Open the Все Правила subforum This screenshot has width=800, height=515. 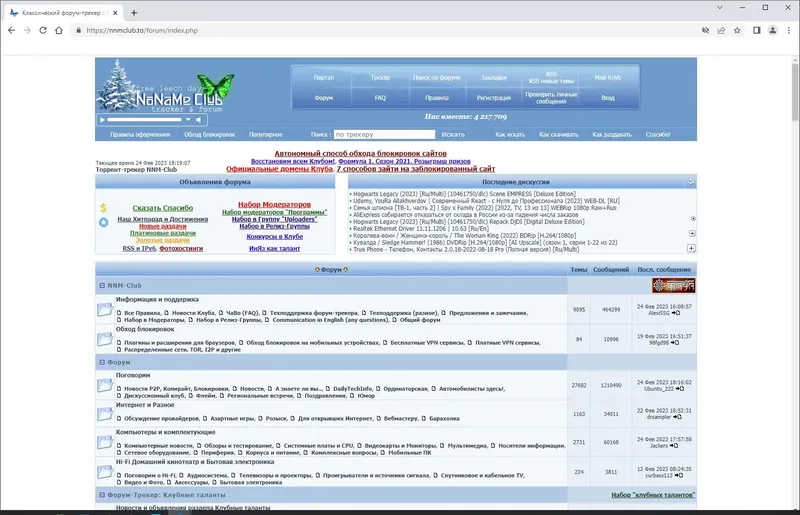click(x=141, y=313)
